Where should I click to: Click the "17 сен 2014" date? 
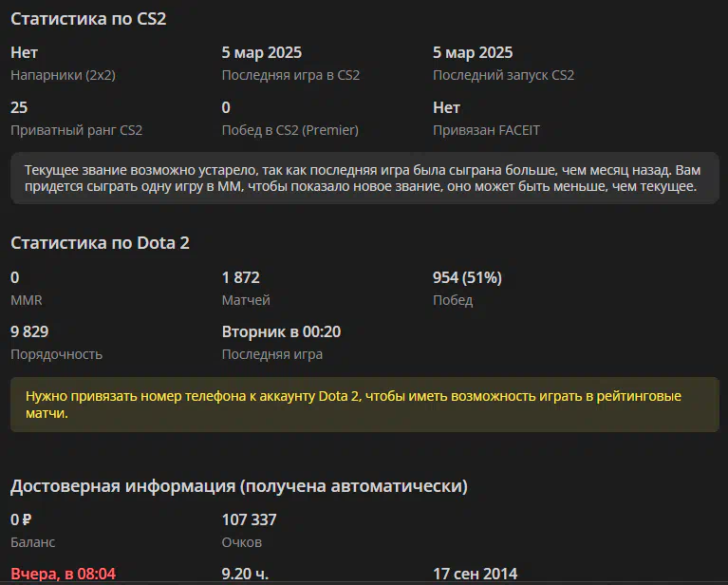(476, 574)
